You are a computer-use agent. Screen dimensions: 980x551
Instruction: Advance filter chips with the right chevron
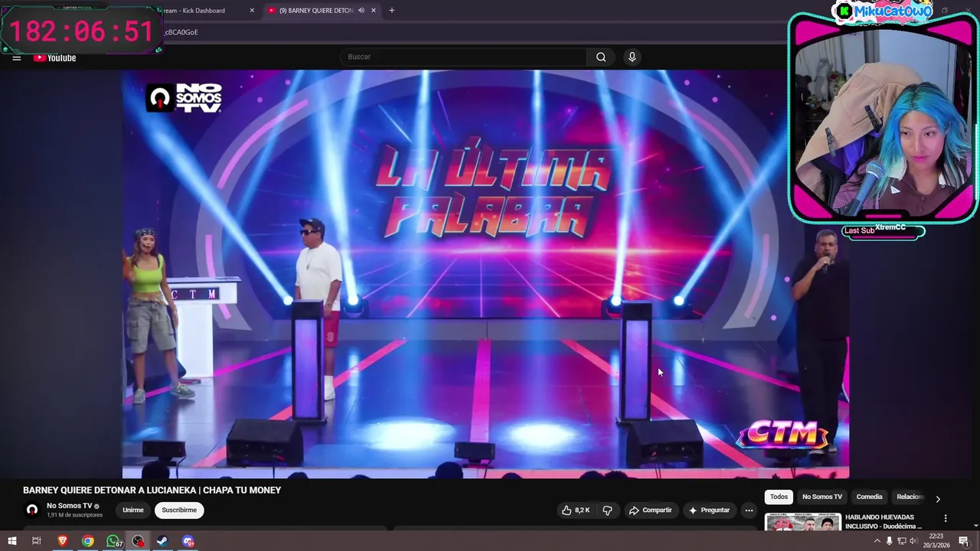point(938,499)
